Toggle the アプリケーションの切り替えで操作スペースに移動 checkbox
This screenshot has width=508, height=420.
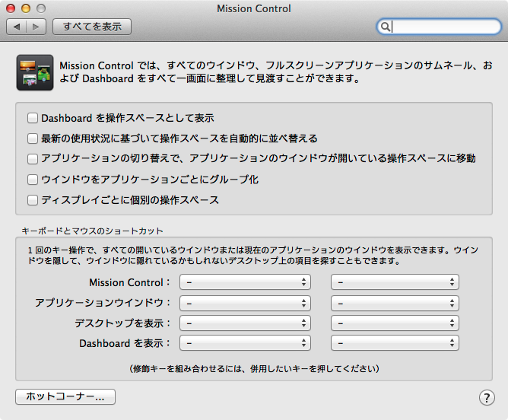[33, 159]
